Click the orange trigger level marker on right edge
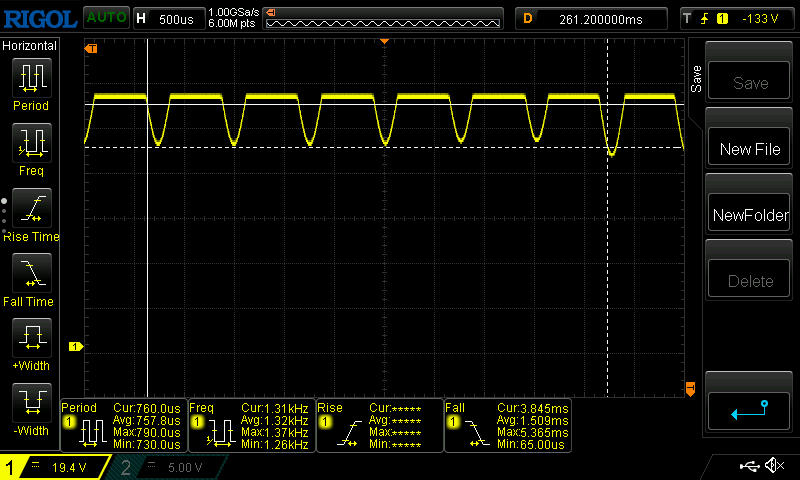 [x=690, y=388]
